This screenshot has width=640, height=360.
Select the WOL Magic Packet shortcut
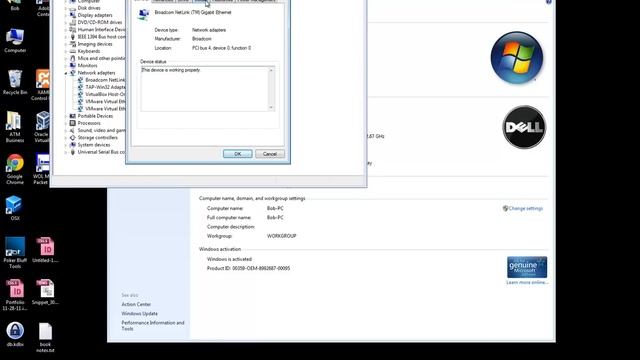[42, 169]
